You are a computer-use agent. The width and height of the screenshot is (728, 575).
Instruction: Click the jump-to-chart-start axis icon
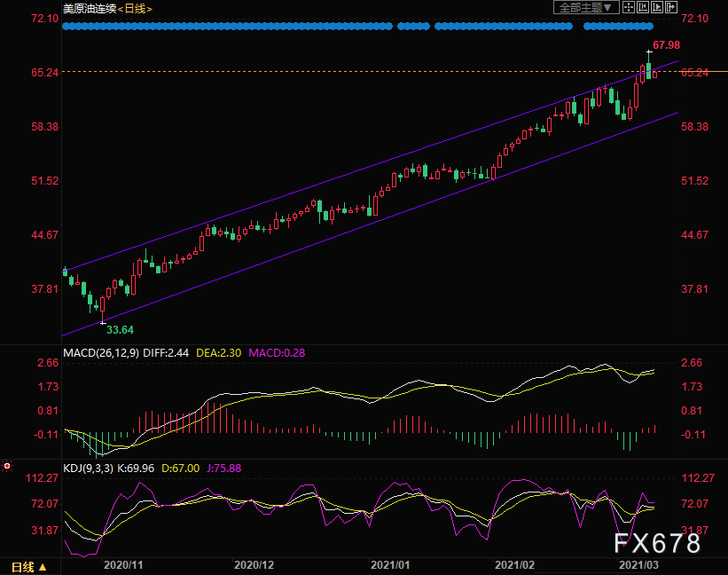pyautogui.click(x=643, y=7)
